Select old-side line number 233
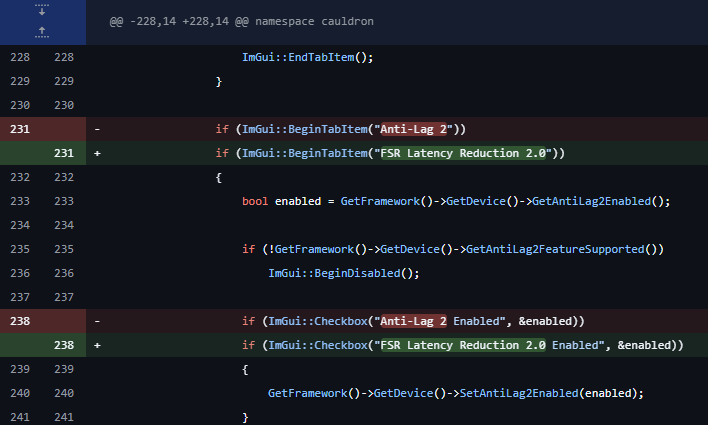Viewport: 708px width, 425px height. click(20, 201)
